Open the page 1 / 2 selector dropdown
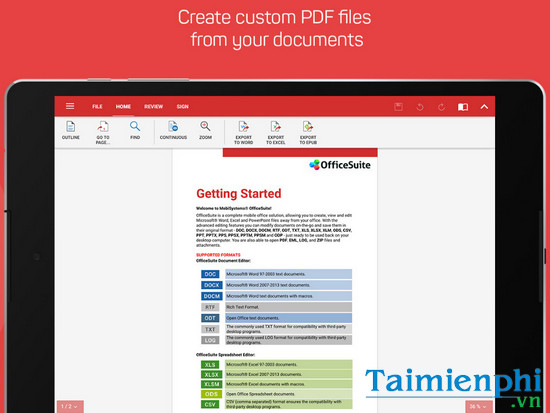This screenshot has height=413, width=550. coord(70,406)
